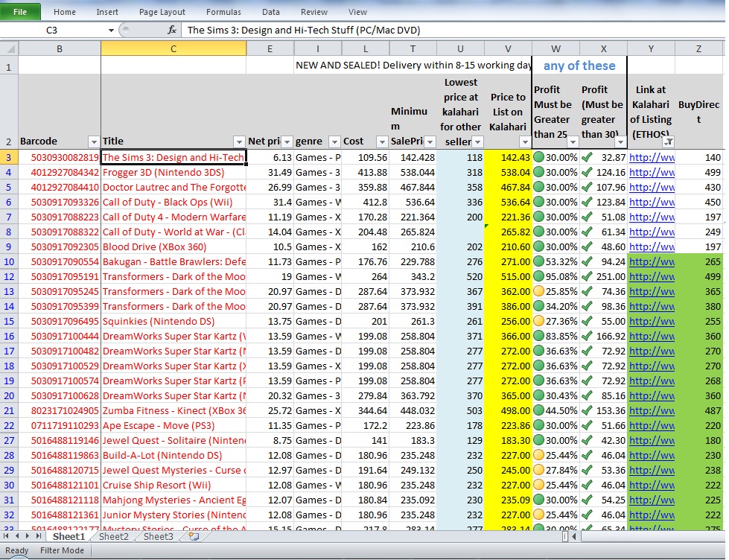
Task: Click the formula bar text field
Action: pos(453,31)
